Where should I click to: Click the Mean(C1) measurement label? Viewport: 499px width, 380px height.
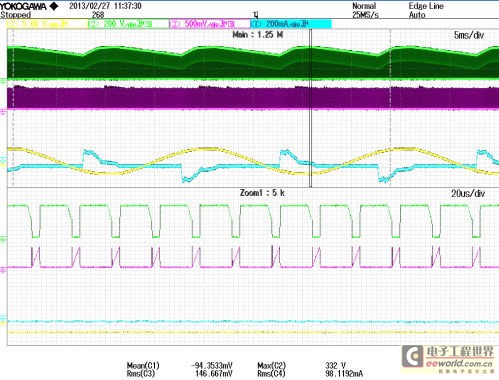pos(143,366)
